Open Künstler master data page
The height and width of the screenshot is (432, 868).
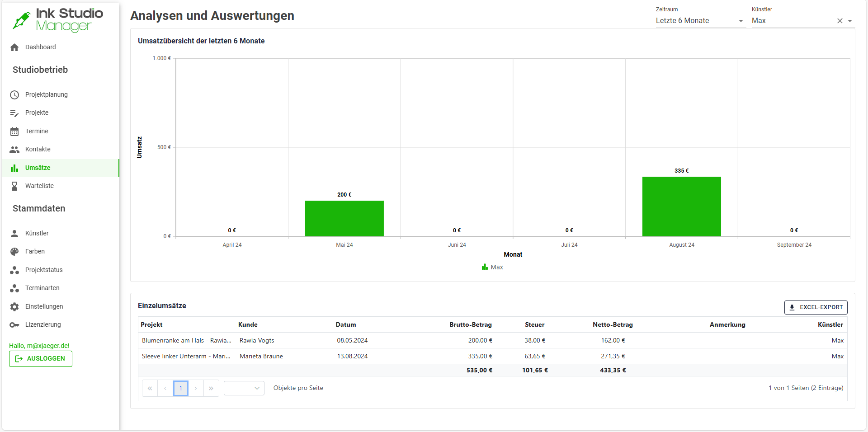click(x=61, y=234)
